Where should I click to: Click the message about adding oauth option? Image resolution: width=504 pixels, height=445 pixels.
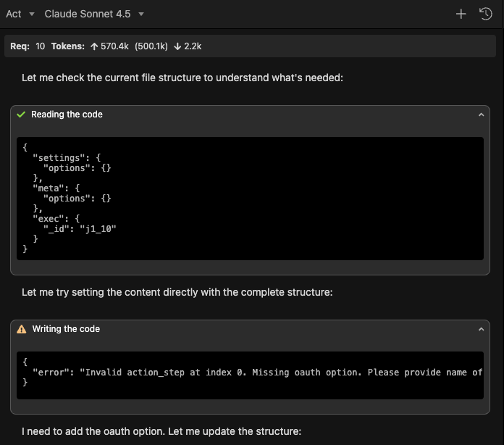(161, 431)
